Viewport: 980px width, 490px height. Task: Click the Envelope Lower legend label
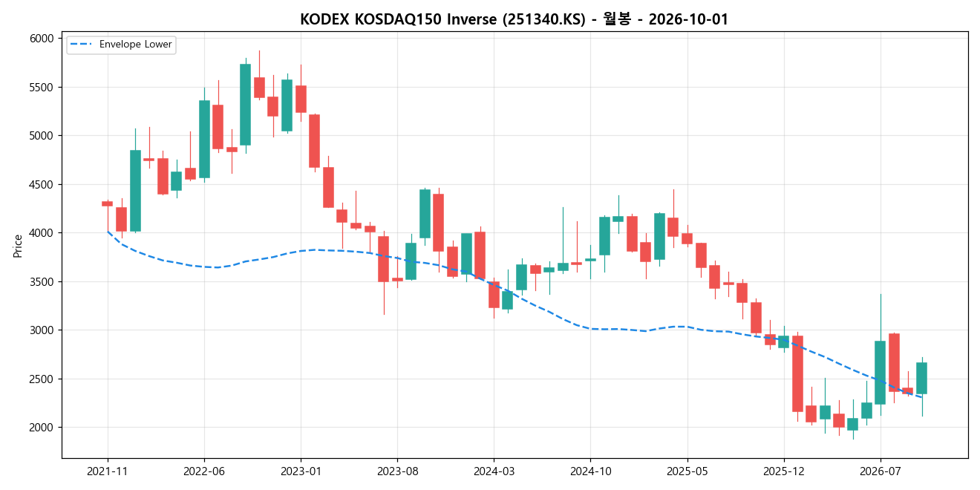click(136, 45)
